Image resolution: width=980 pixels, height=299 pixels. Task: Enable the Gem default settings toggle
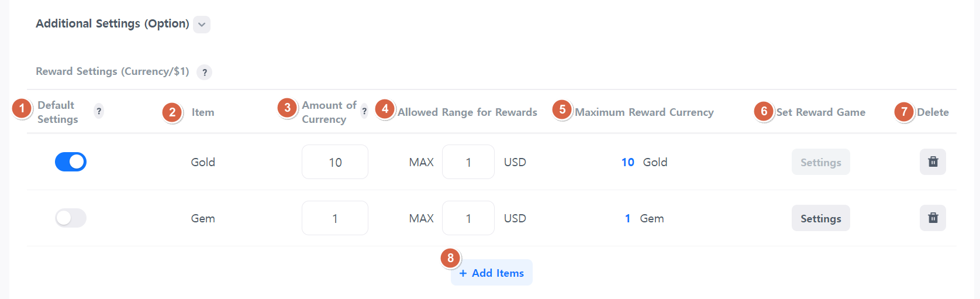71,218
